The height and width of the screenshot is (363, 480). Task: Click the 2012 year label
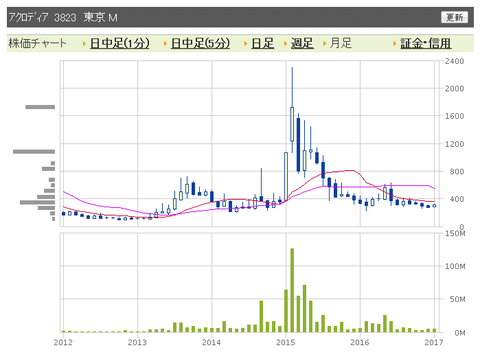click(63, 342)
